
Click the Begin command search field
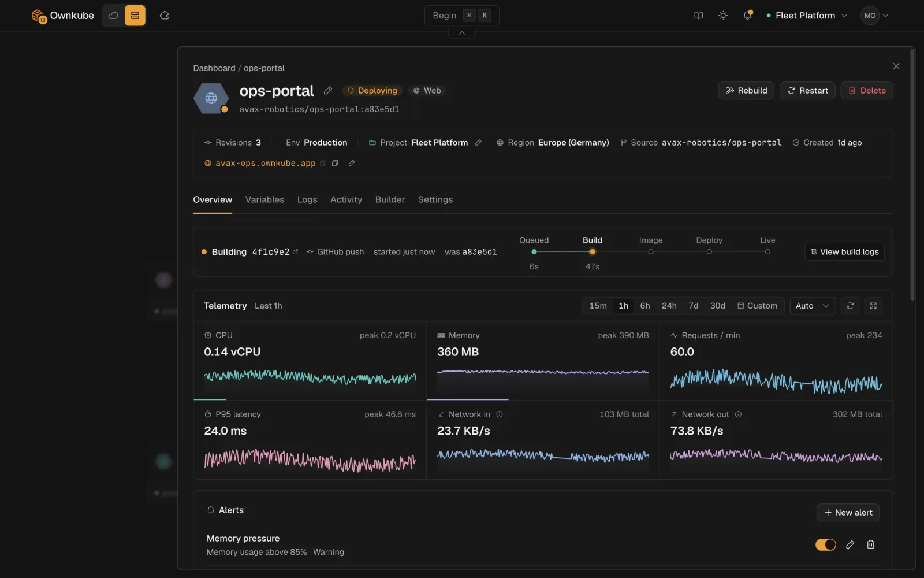pyautogui.click(x=461, y=16)
